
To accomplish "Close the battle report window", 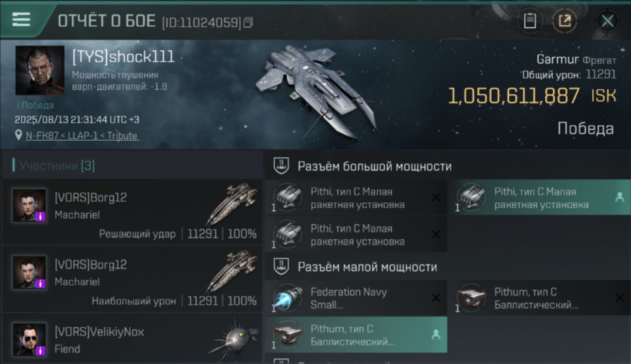I will (607, 21).
